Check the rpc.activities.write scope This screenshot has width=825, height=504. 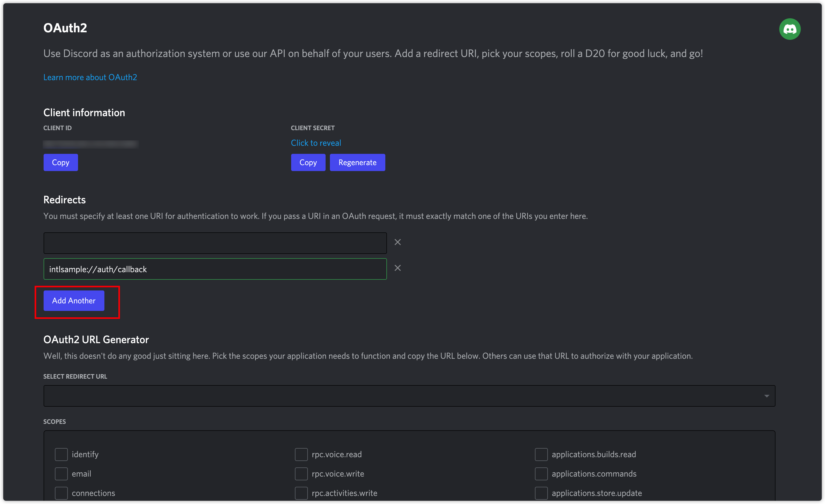click(x=301, y=493)
